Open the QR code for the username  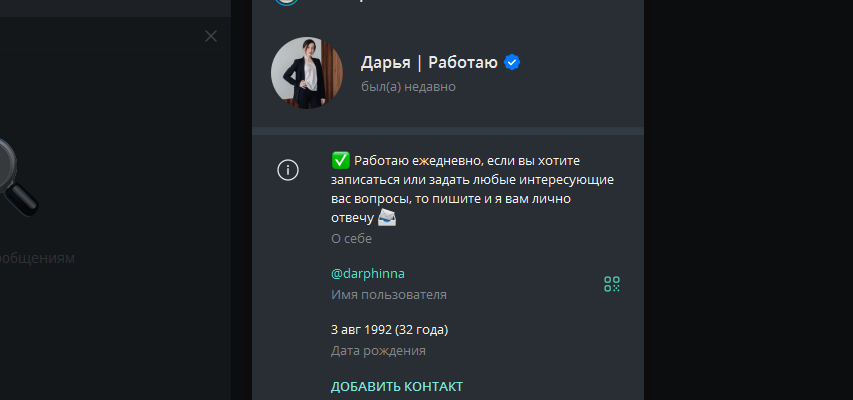click(x=612, y=284)
